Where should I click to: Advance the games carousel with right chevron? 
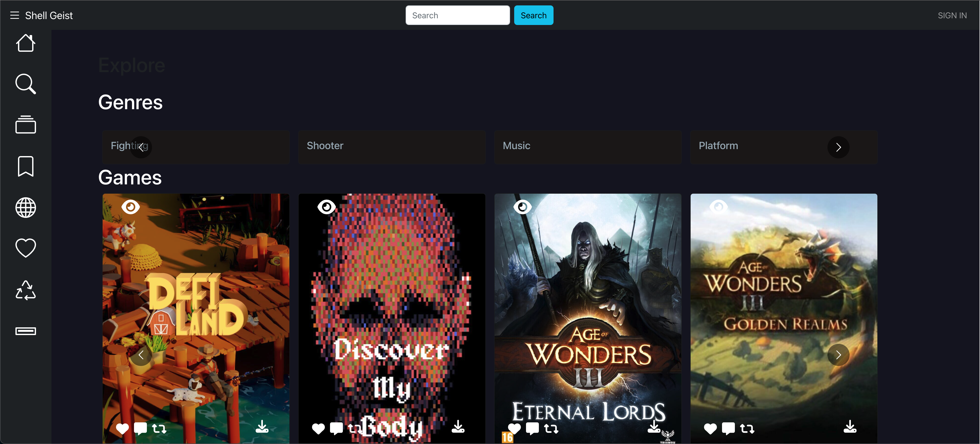pos(838,355)
